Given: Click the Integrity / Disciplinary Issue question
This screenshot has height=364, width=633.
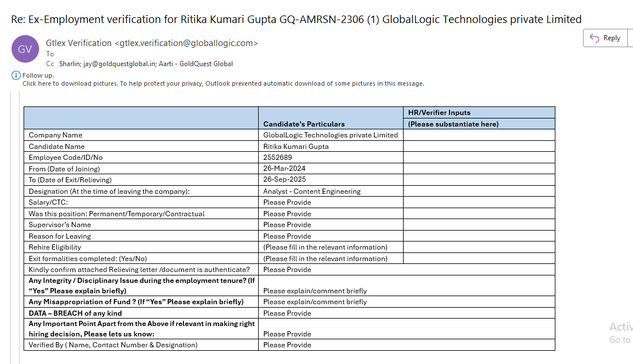Looking at the screenshot, I should [141, 286].
